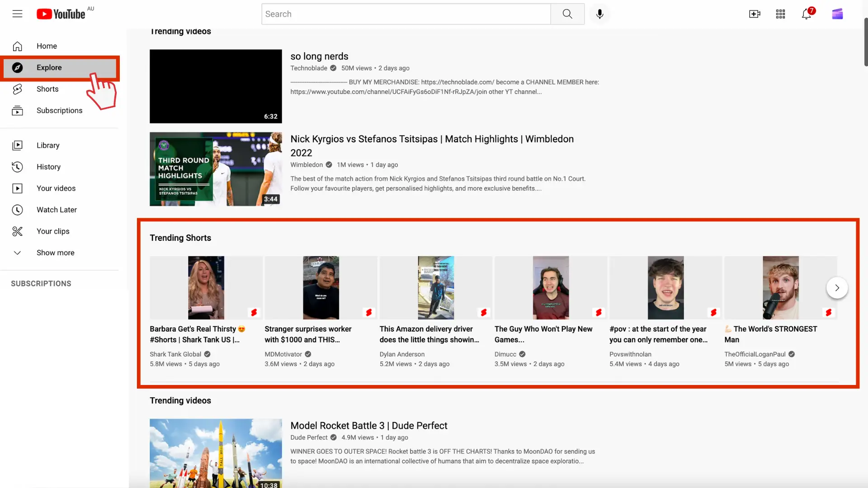Image resolution: width=868 pixels, height=488 pixels.
Task: Click the Search input field
Action: coord(406,14)
